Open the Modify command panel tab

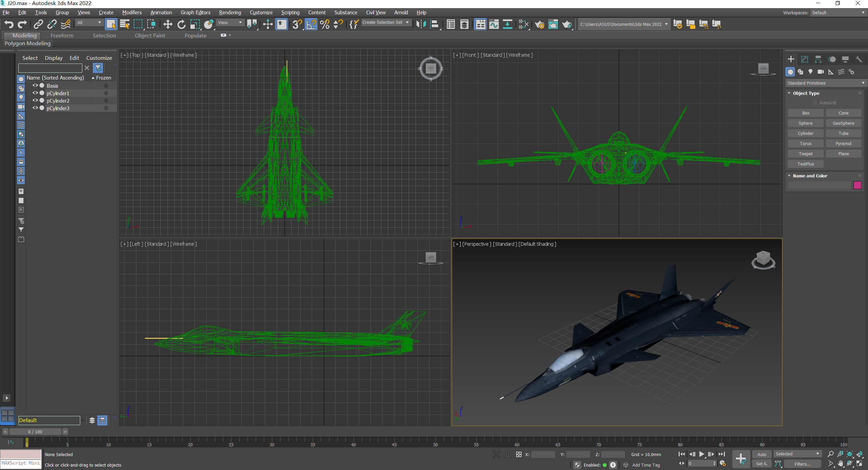pyautogui.click(x=804, y=59)
